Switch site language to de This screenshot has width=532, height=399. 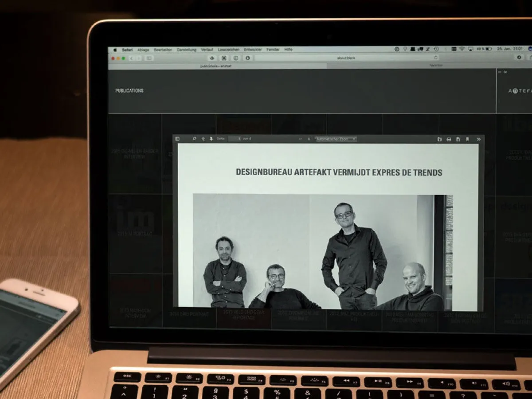(505, 72)
